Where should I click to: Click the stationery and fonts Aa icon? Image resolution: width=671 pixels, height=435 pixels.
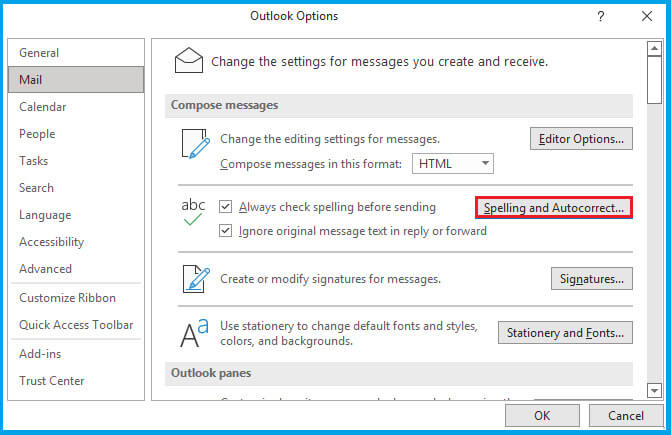(194, 333)
